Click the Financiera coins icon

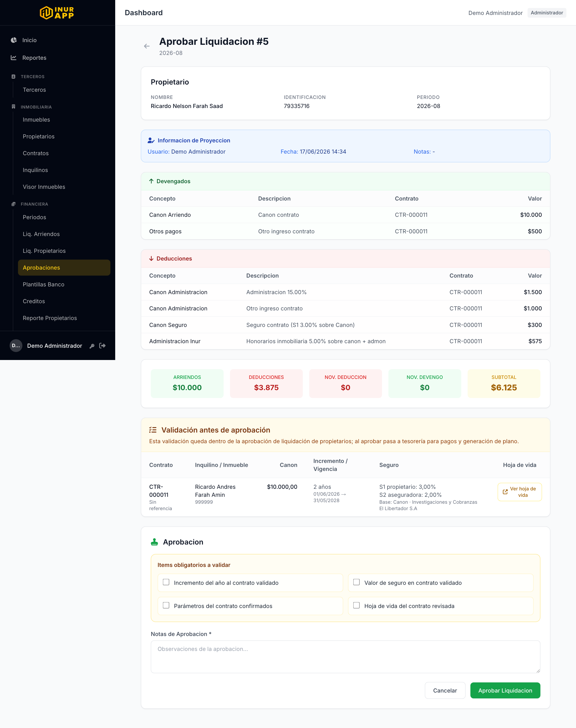[x=14, y=204]
